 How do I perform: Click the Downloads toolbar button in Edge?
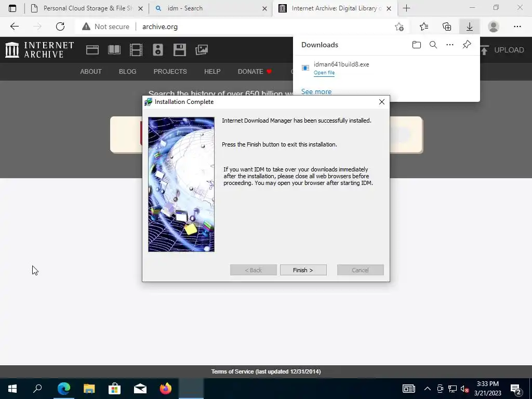(469, 26)
